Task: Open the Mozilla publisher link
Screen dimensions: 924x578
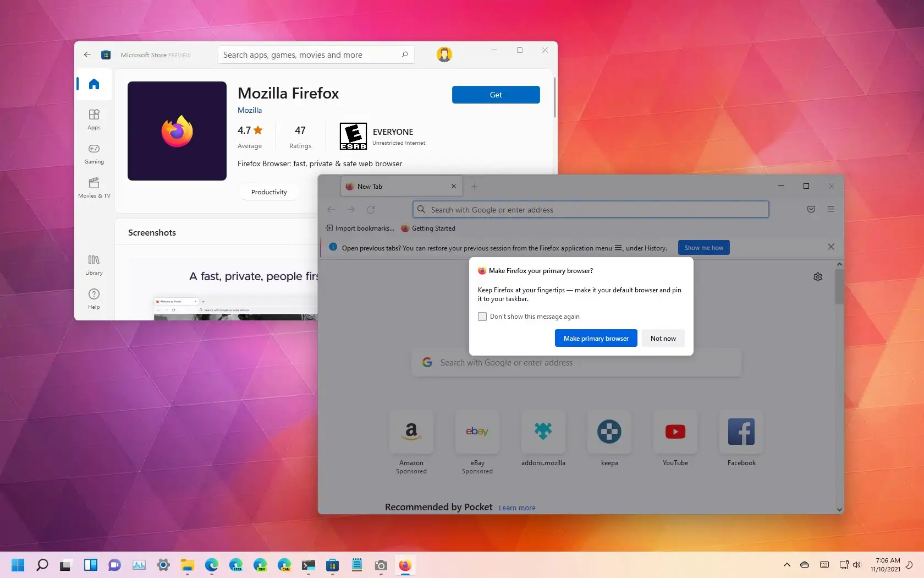Action: [250, 110]
